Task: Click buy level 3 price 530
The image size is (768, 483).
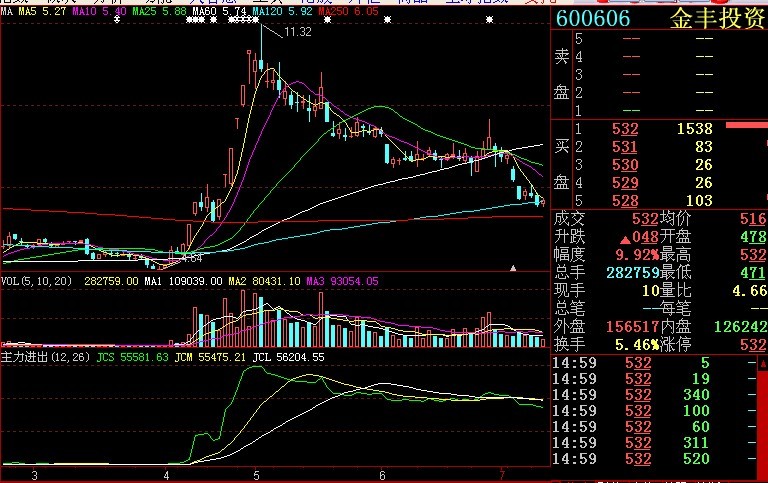Action: point(625,165)
